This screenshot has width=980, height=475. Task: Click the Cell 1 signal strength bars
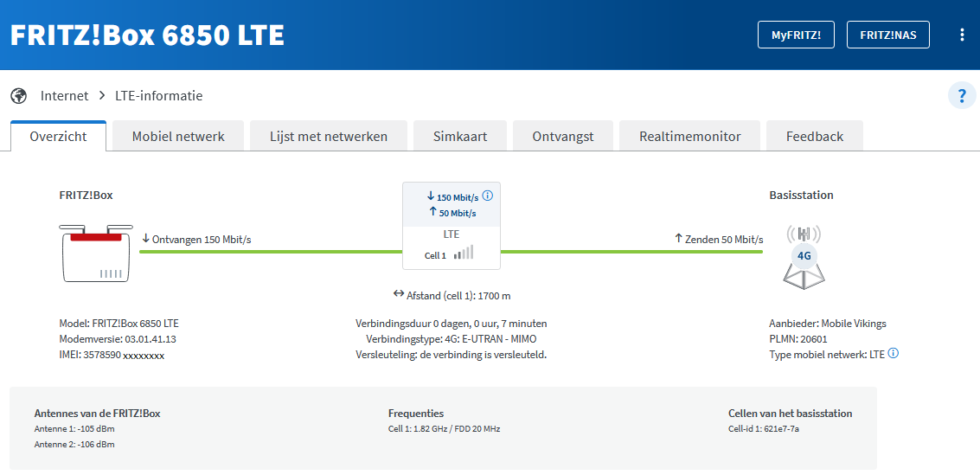pos(464,254)
